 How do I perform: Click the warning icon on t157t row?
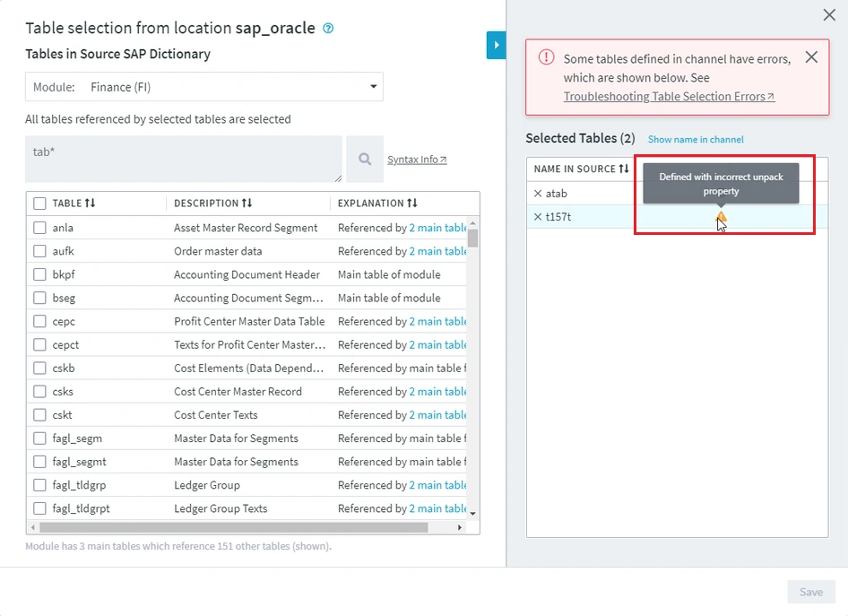click(721, 217)
